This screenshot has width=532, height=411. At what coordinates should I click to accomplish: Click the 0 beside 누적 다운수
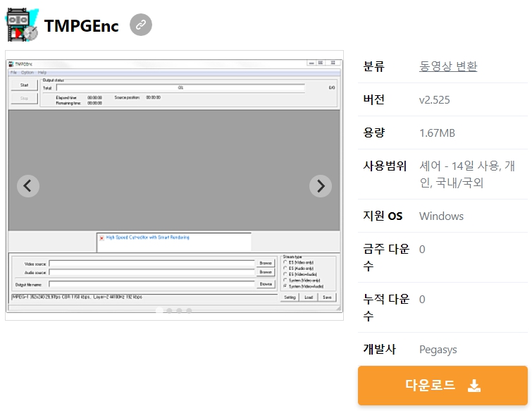(x=422, y=300)
